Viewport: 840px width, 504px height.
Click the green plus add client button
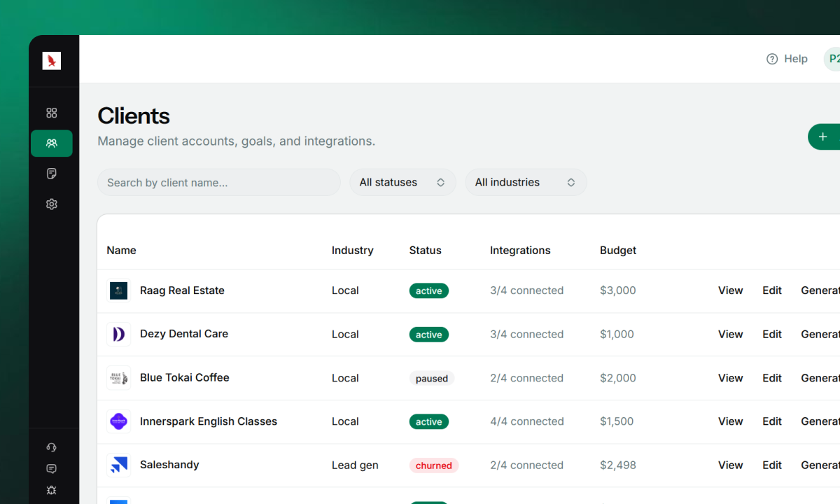(824, 136)
